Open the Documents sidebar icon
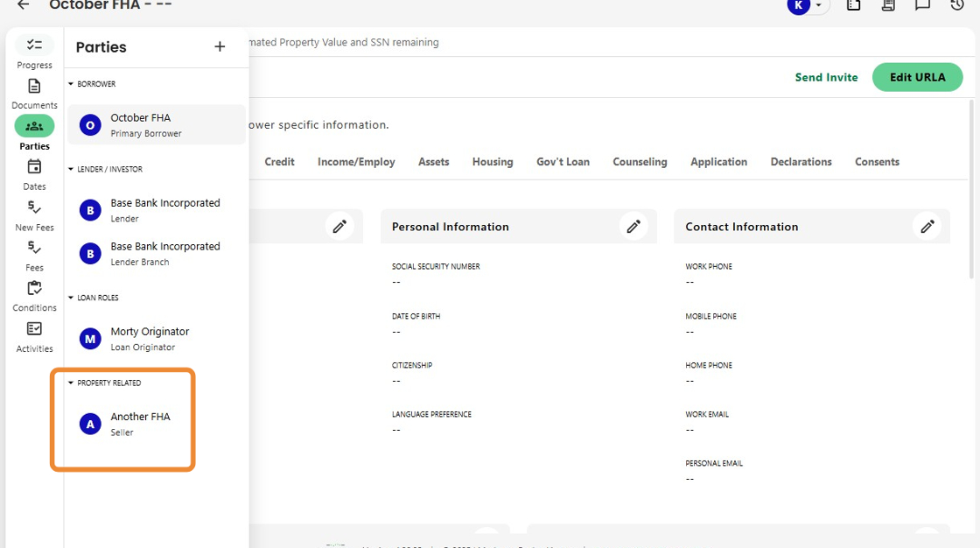 [x=34, y=87]
